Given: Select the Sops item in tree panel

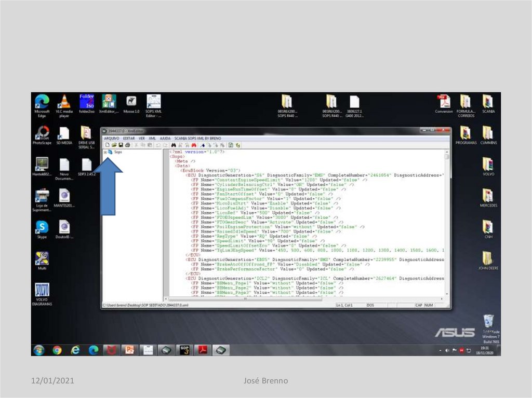Looking at the screenshot, I should (x=118, y=152).
